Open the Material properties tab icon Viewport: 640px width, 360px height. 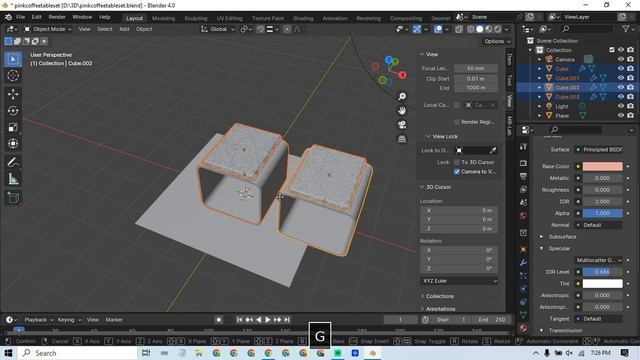click(x=523, y=328)
